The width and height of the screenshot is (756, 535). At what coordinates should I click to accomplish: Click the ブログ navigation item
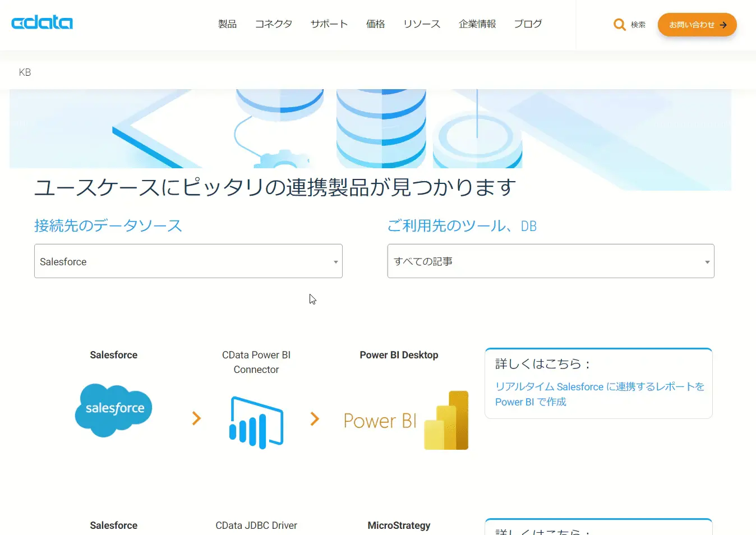point(527,24)
